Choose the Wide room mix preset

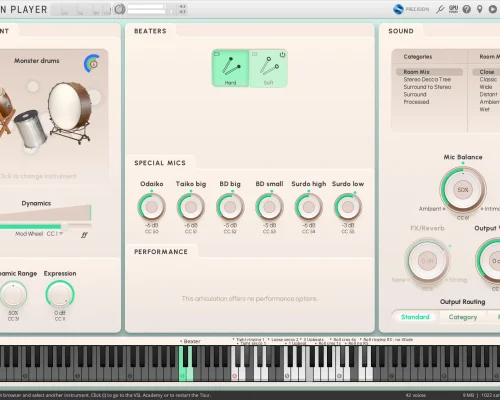486,87
